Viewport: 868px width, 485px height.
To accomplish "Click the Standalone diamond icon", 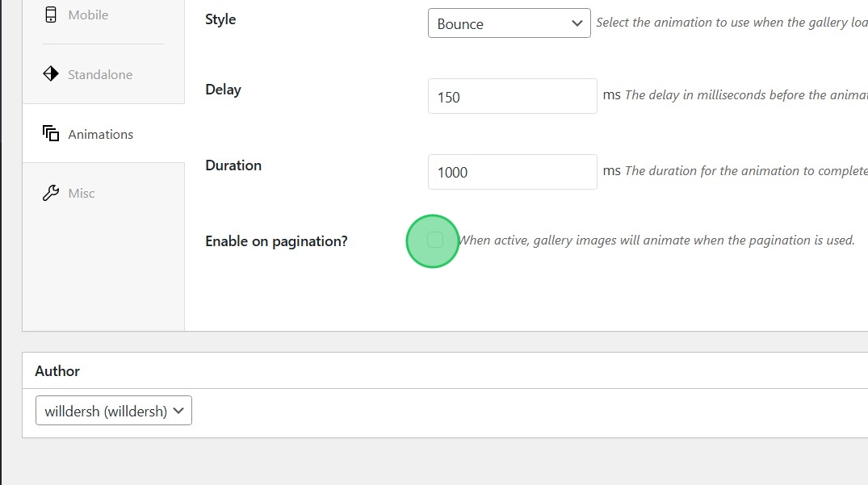I will (x=51, y=74).
